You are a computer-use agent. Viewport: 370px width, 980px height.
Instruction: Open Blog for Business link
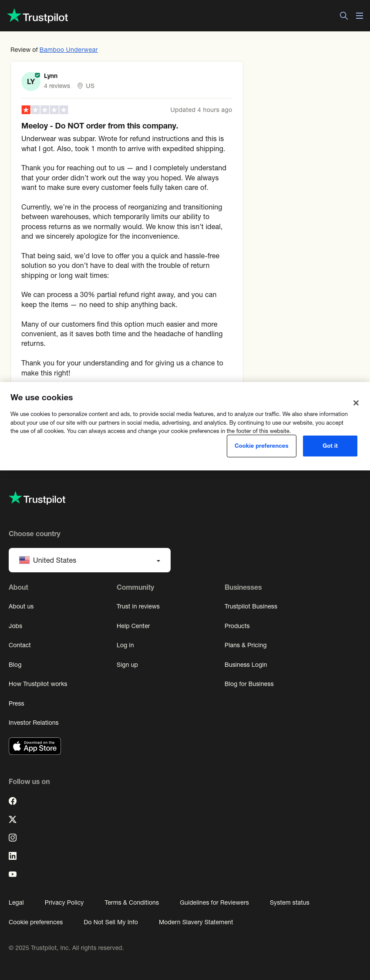pyautogui.click(x=249, y=684)
